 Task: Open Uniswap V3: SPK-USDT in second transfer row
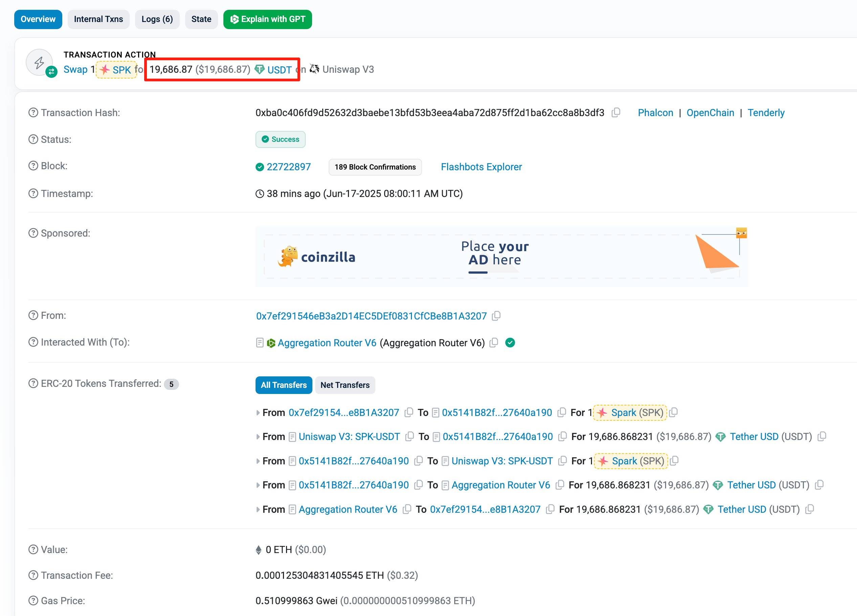pyautogui.click(x=349, y=437)
